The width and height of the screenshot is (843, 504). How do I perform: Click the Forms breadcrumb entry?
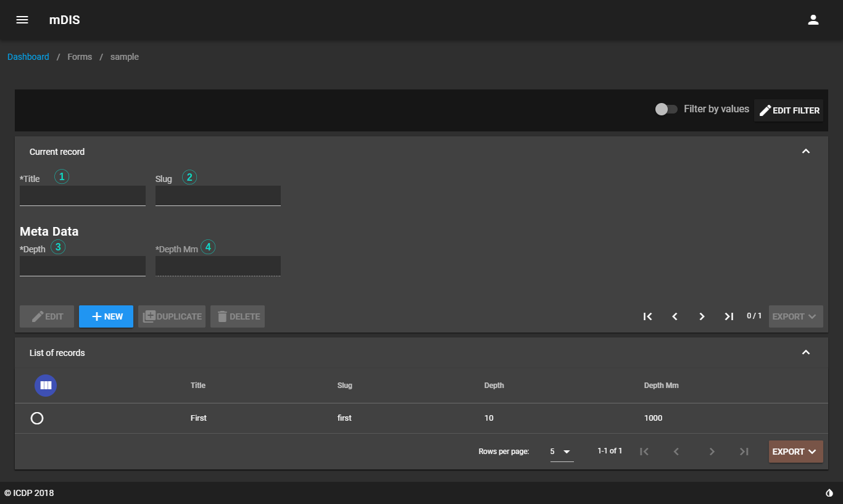[x=79, y=56]
